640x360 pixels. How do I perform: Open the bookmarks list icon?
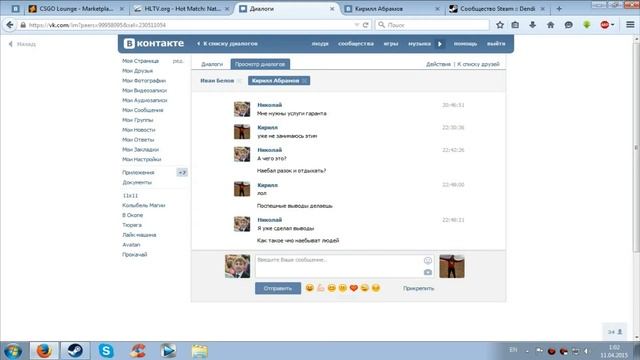[516, 25]
